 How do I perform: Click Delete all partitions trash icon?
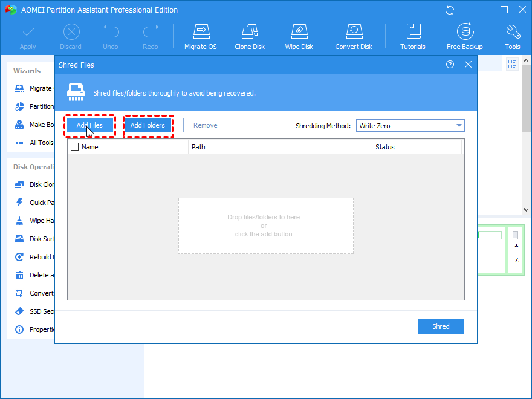[19, 275]
